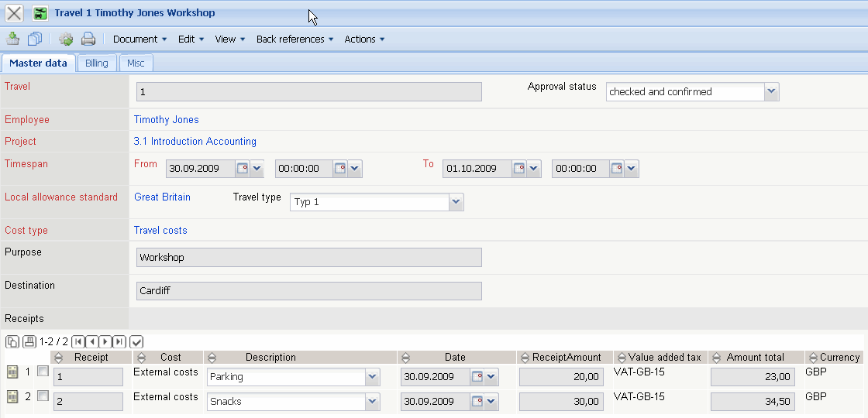Viewport: 868px width, 418px height.
Task: Click the copy document icon in toolbar
Action: [x=35, y=39]
